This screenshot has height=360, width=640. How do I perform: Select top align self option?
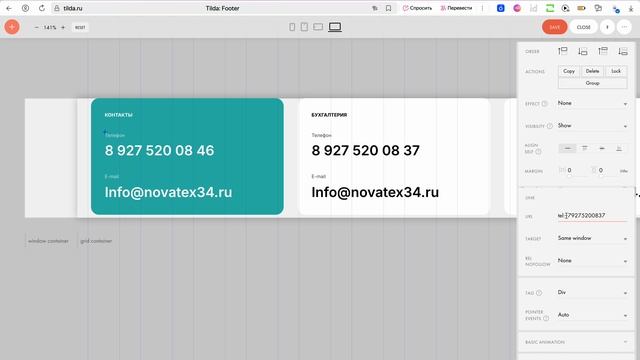[x=584, y=148]
